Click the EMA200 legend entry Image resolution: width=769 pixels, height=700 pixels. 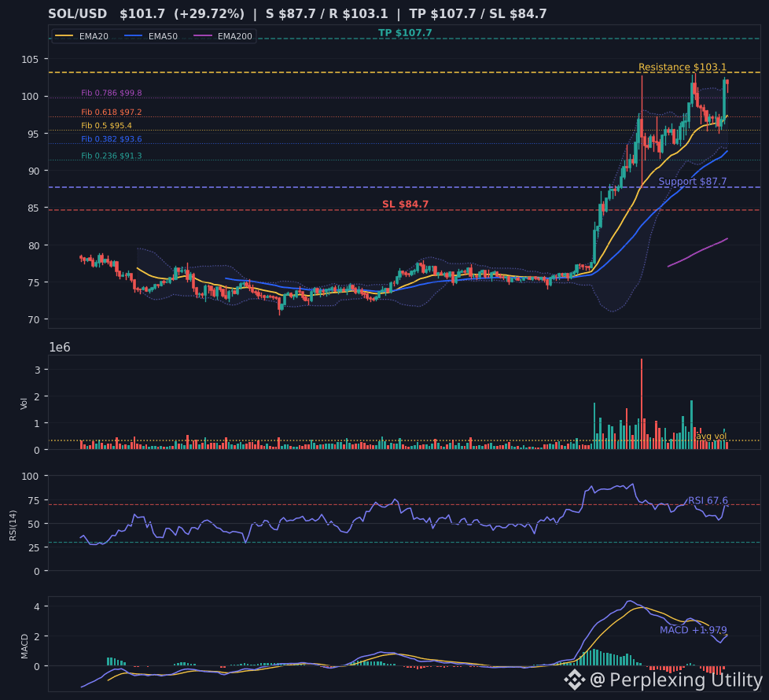[223, 36]
